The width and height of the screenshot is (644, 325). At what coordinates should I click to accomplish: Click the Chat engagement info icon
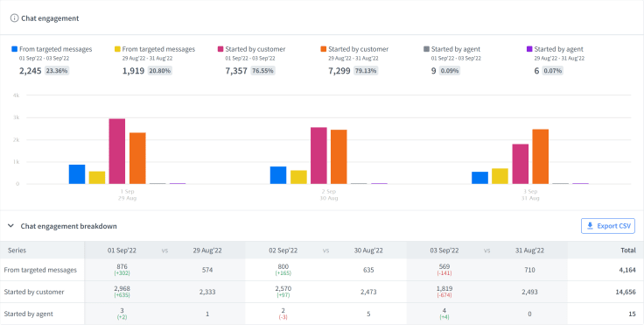pyautogui.click(x=14, y=18)
